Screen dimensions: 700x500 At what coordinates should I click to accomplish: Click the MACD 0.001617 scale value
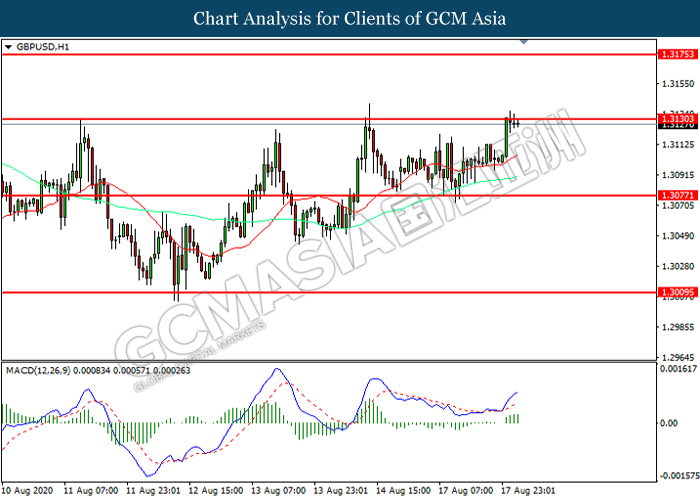pyautogui.click(x=678, y=369)
